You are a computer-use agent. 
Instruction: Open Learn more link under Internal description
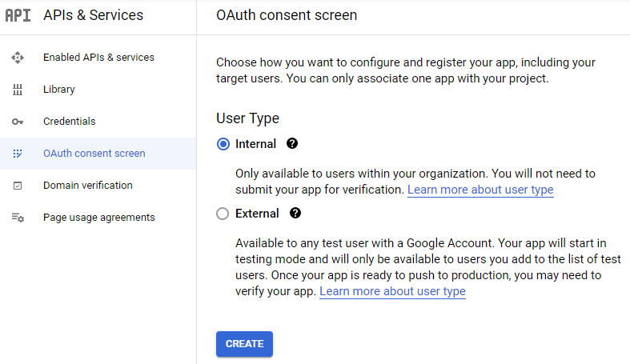point(480,190)
